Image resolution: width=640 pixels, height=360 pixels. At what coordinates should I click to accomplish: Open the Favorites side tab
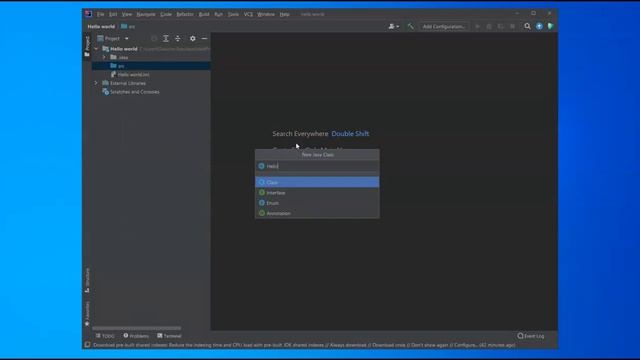point(87,313)
